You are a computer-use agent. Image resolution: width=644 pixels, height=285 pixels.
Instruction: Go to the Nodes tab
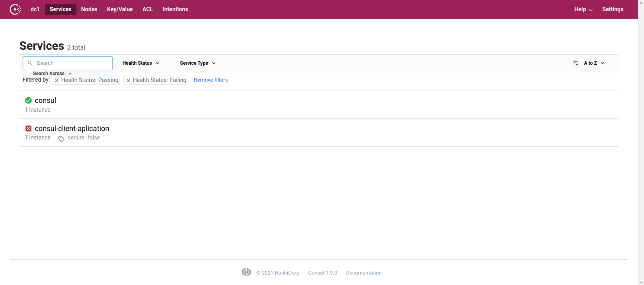pyautogui.click(x=89, y=9)
